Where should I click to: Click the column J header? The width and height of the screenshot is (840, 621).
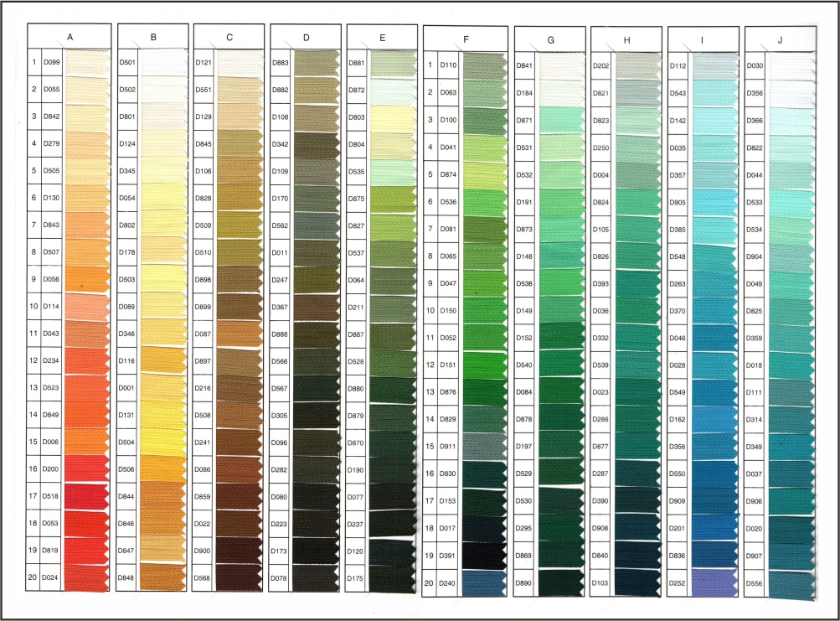780,39
